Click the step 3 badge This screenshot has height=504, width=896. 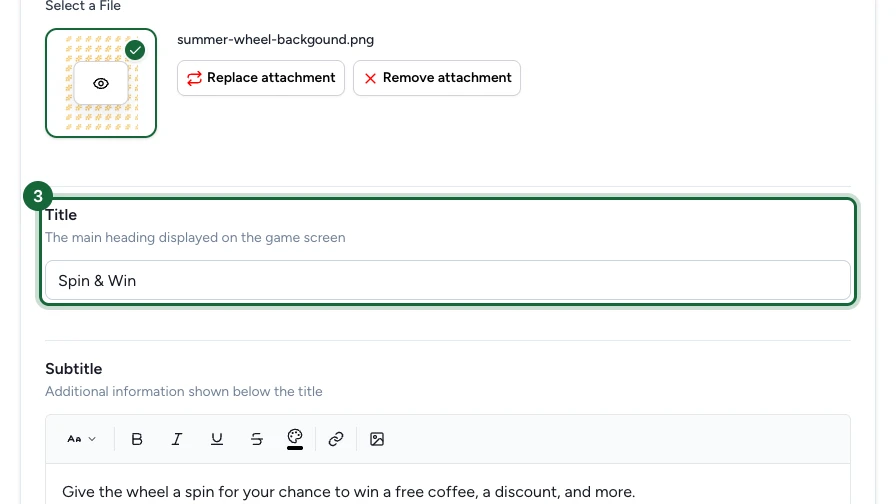pyautogui.click(x=38, y=197)
